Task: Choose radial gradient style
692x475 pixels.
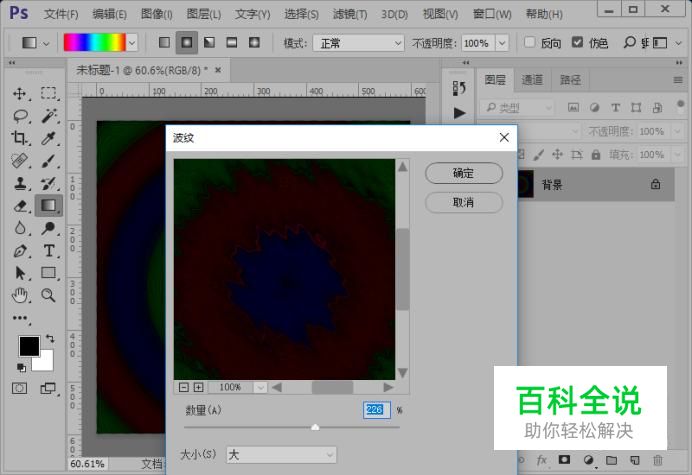Action: coord(187,42)
